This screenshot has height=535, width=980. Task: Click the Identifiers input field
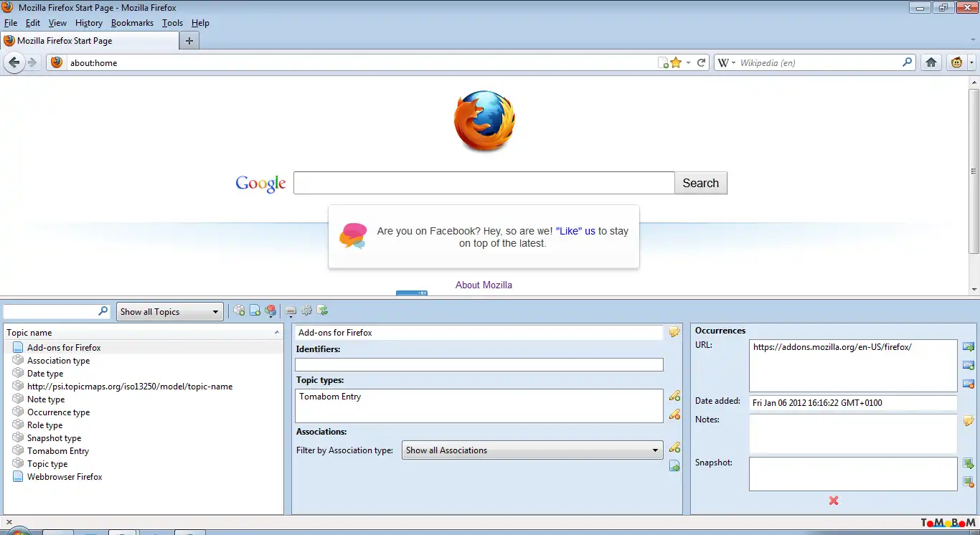(x=479, y=364)
